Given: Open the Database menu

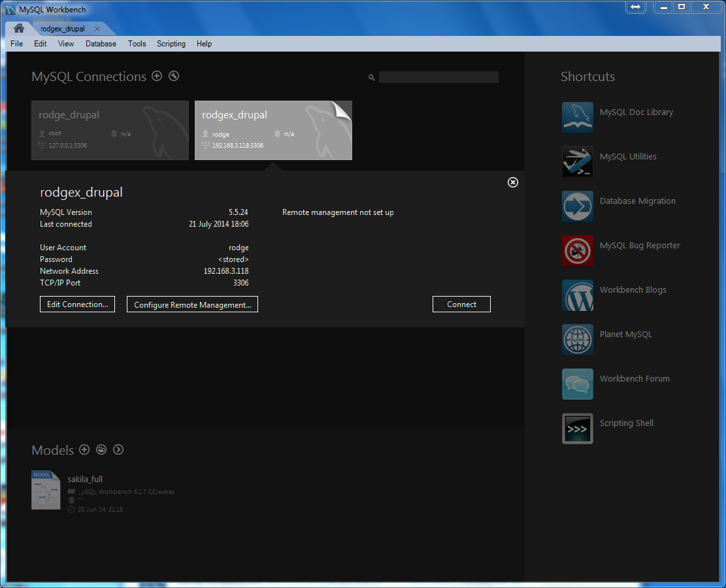Looking at the screenshot, I should (101, 44).
